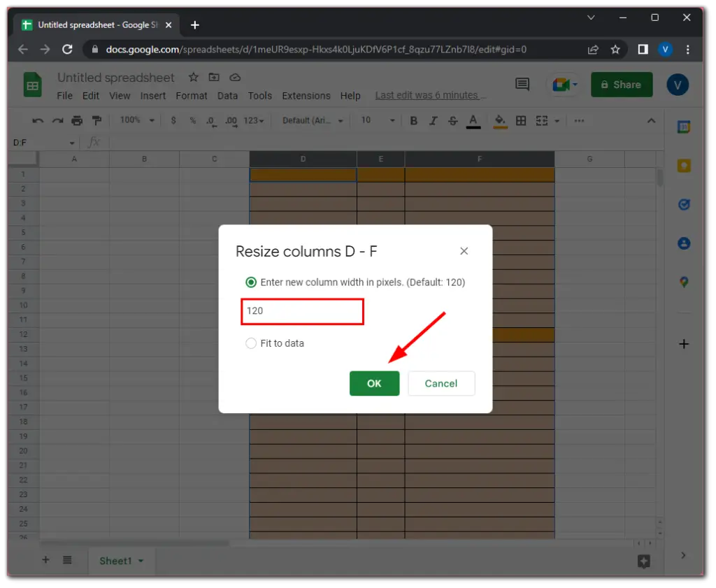Toggle bold formatting

(413, 121)
